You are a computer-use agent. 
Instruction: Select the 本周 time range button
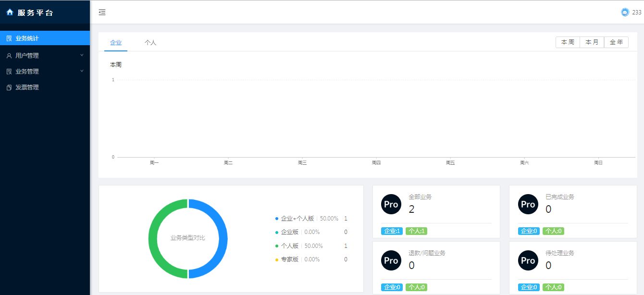pos(568,42)
